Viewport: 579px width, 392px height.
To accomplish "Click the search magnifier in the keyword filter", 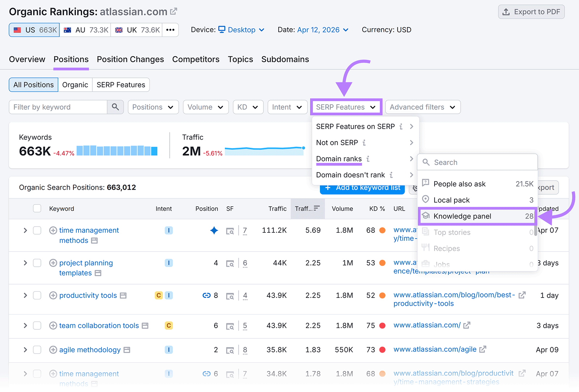I will pyautogui.click(x=115, y=107).
